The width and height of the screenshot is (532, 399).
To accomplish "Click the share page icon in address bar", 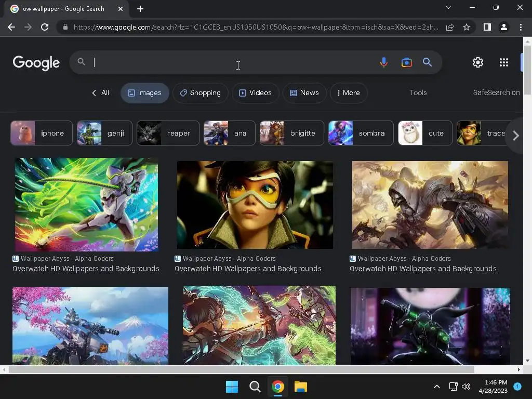I will pyautogui.click(x=450, y=27).
